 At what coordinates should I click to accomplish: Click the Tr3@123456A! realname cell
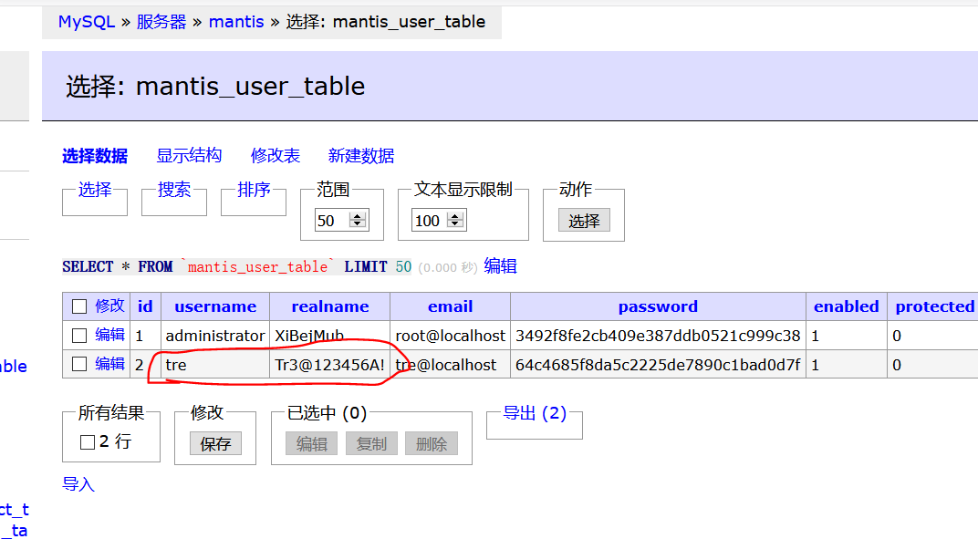click(329, 365)
